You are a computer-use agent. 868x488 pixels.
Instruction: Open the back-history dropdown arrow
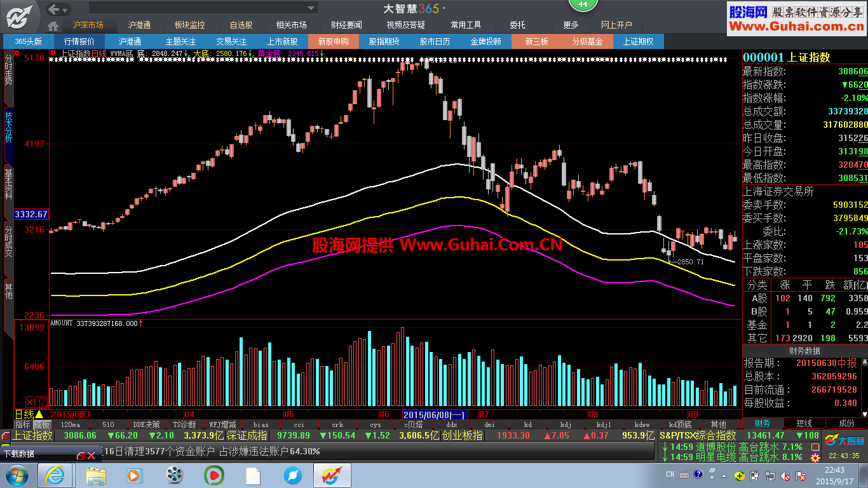(x=66, y=9)
